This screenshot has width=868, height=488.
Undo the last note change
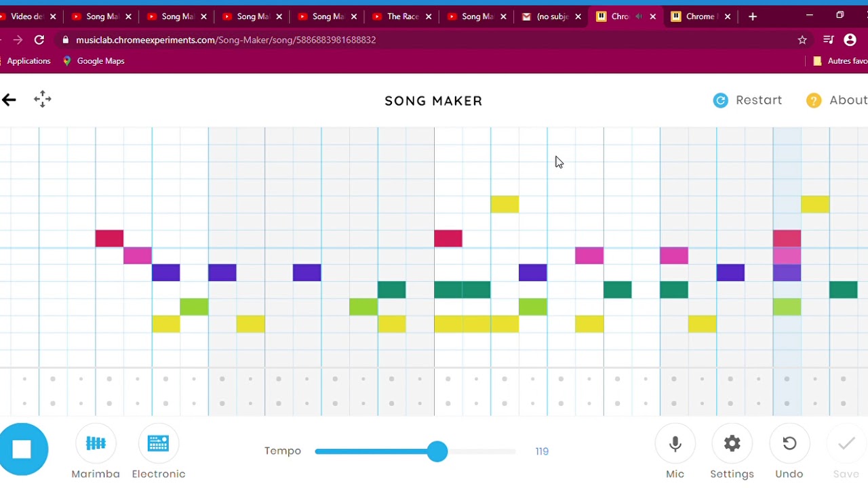789,445
